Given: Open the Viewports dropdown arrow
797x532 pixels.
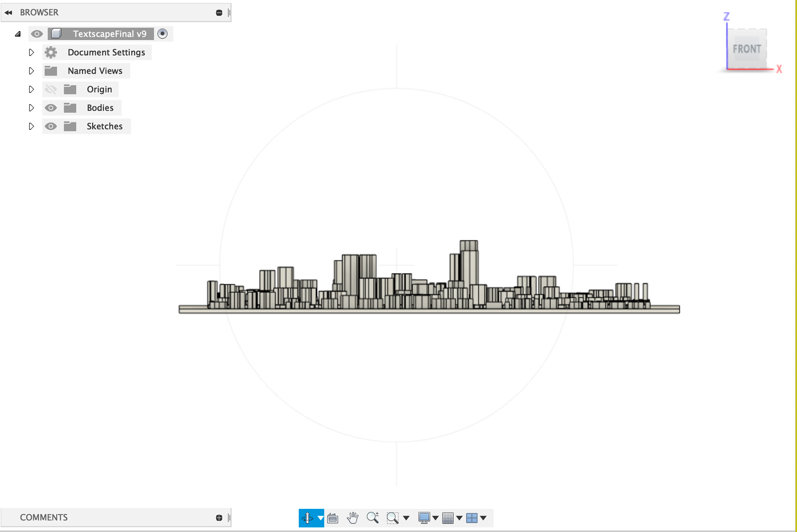Looking at the screenshot, I should pos(484,518).
